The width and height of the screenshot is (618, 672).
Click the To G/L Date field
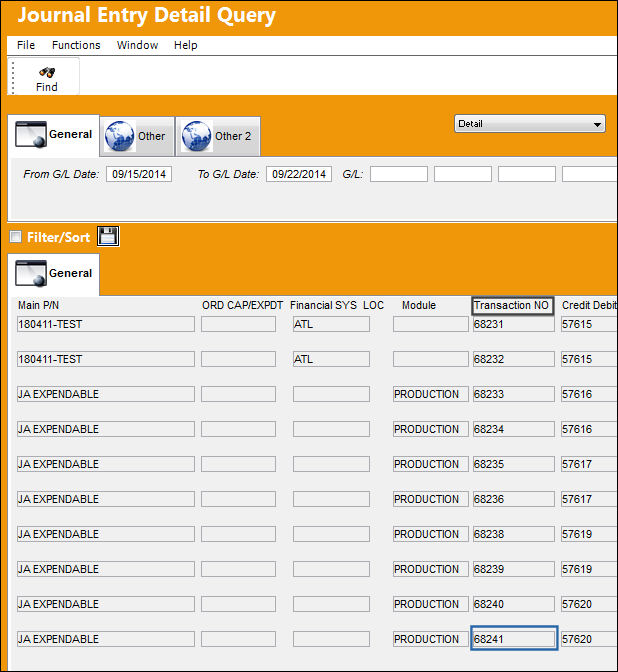pyautogui.click(x=299, y=174)
